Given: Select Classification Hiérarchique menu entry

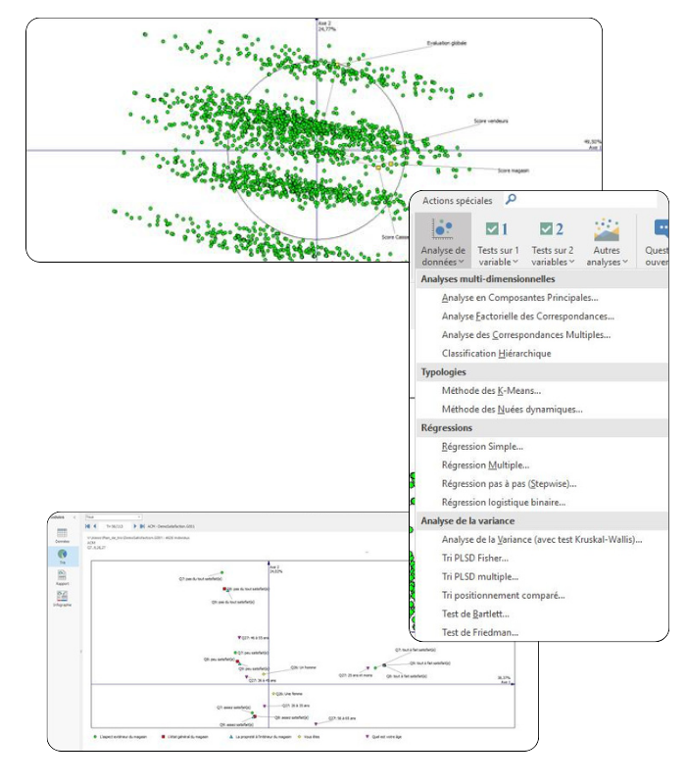Looking at the screenshot, I should [x=496, y=354].
